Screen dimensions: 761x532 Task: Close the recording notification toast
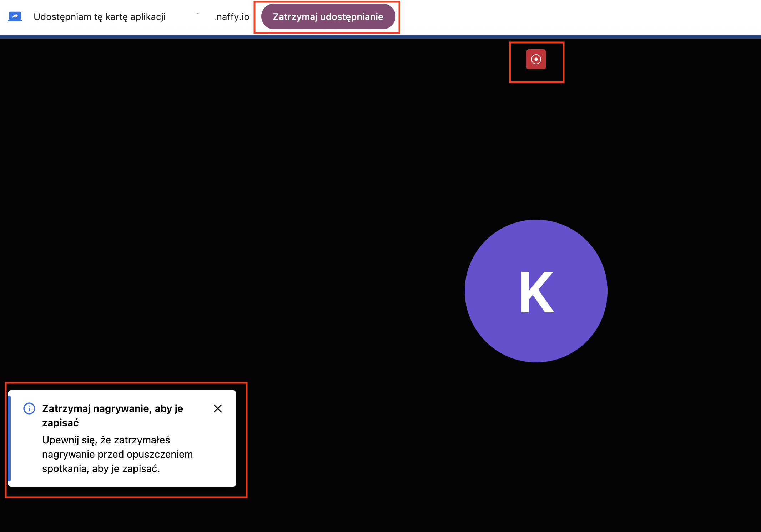click(x=218, y=408)
